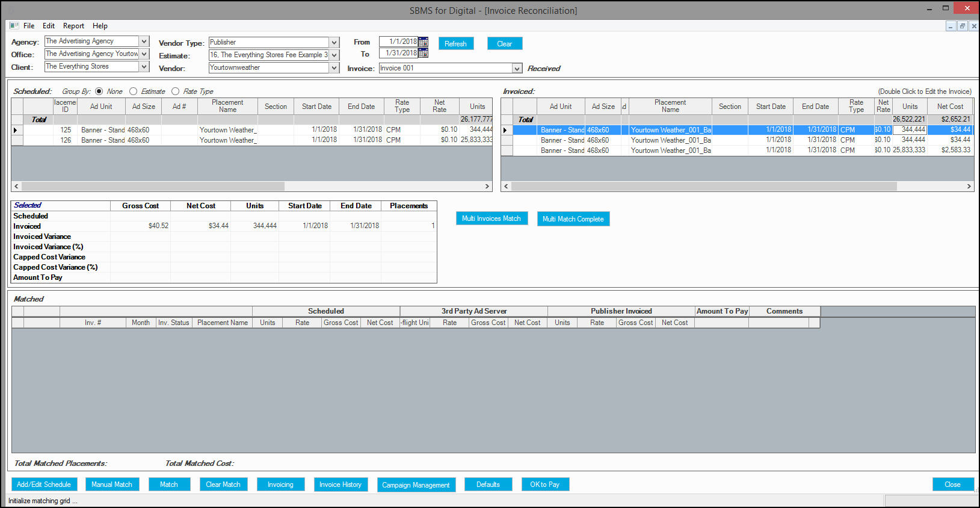Expand the Agency dropdown
Screen dimensions: 980x508
tap(144, 41)
